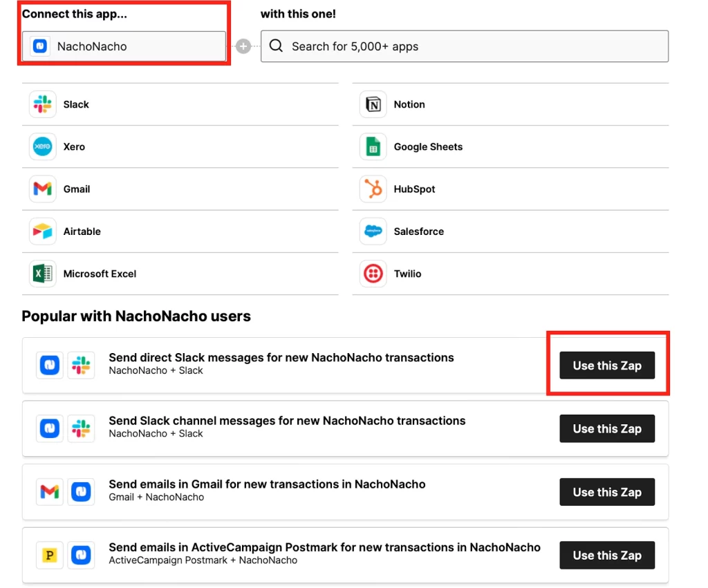Click the plus connector icon between the app fields
The height and width of the screenshot is (588, 708).
pos(243,46)
